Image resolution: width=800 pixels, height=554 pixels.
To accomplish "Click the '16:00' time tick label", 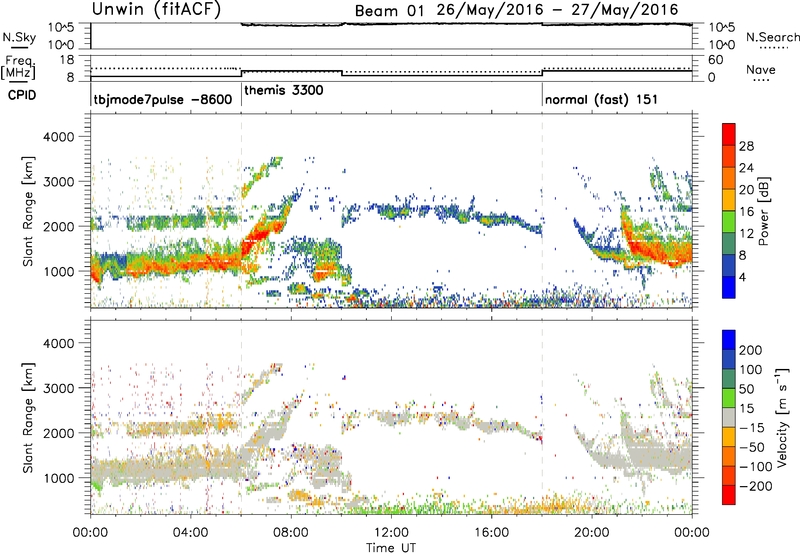I will tap(491, 533).
